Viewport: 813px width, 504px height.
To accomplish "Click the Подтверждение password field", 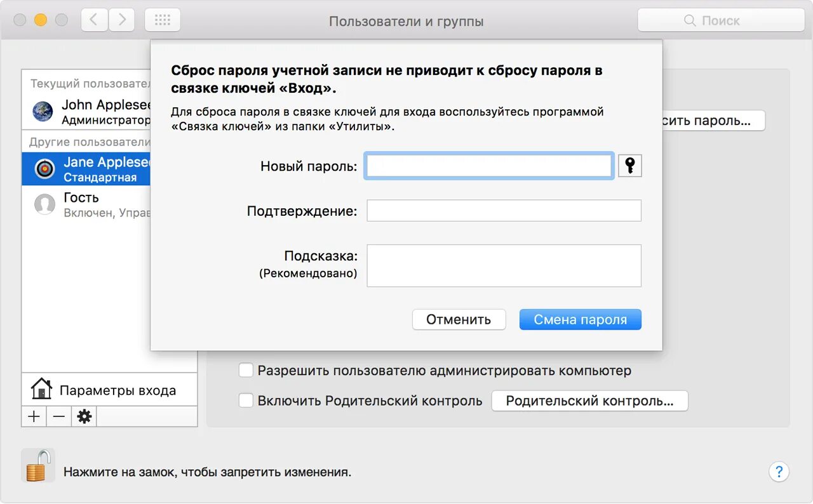I will [504, 211].
